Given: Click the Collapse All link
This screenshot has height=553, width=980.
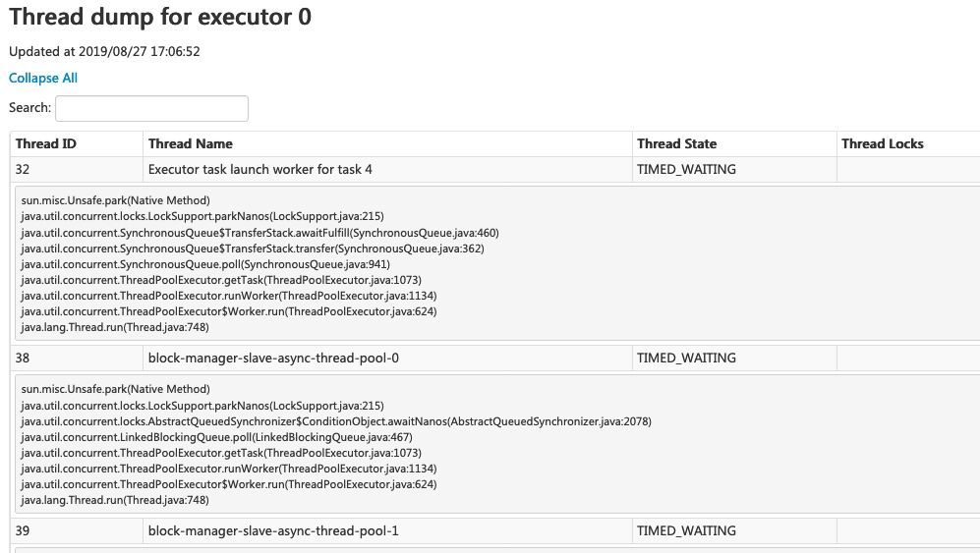Looking at the screenshot, I should [x=43, y=79].
